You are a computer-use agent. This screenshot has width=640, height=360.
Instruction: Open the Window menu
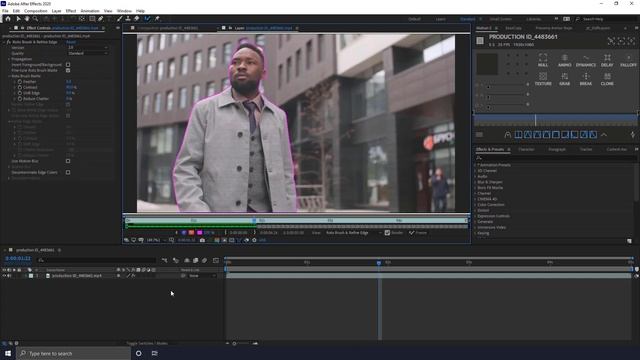click(x=124, y=11)
